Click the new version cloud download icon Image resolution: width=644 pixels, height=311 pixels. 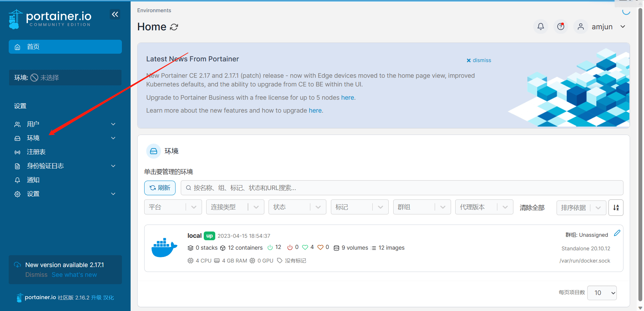[x=17, y=265]
